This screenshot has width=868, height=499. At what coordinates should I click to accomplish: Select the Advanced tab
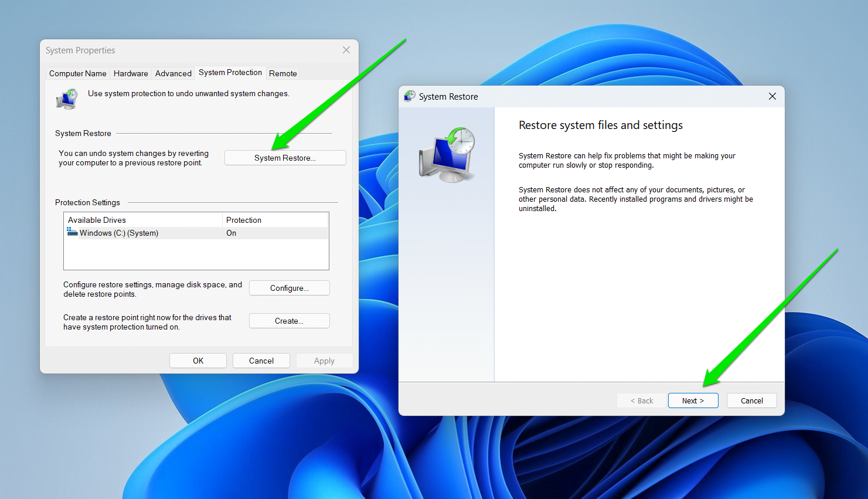click(173, 73)
